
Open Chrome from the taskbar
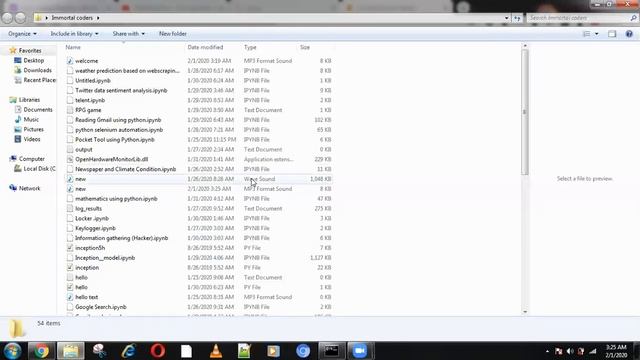coord(41,351)
